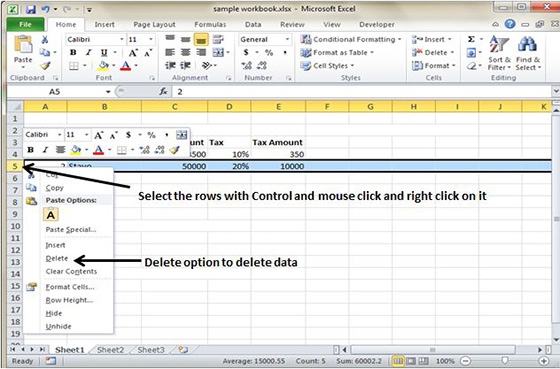Toggle Underline in ribbon Font group
The image size is (560, 369).
(104, 53)
